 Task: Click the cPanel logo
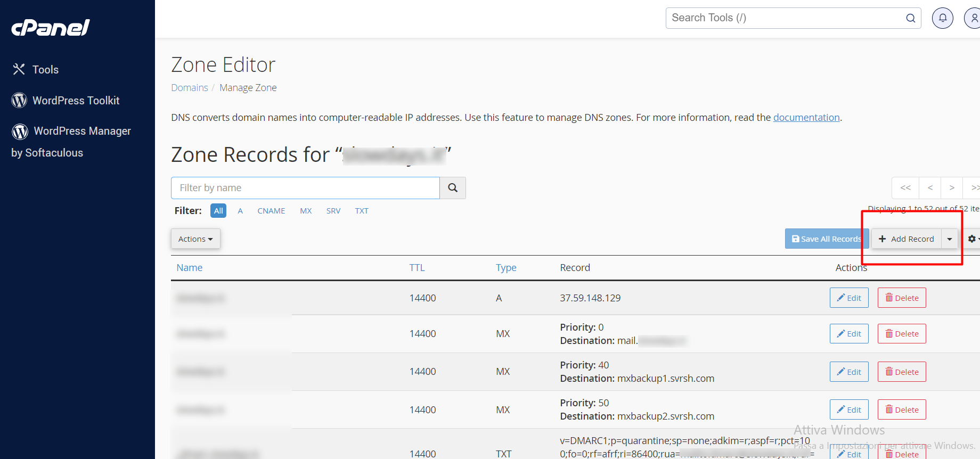tap(51, 28)
